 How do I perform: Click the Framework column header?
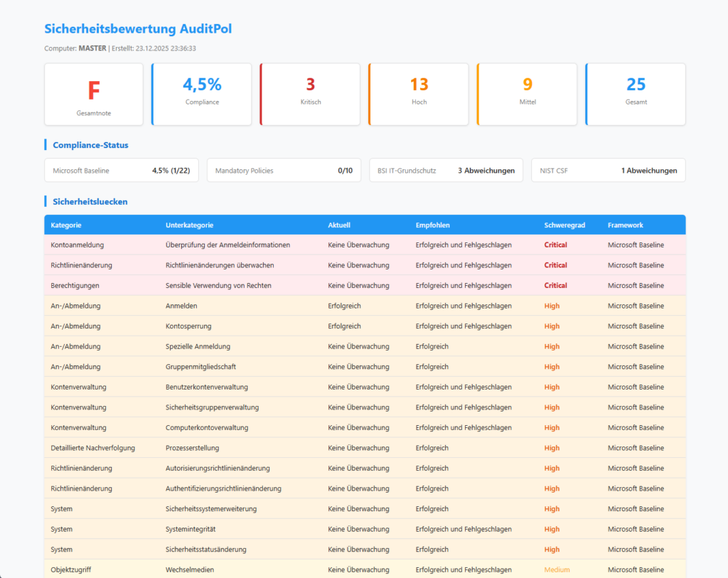click(625, 225)
